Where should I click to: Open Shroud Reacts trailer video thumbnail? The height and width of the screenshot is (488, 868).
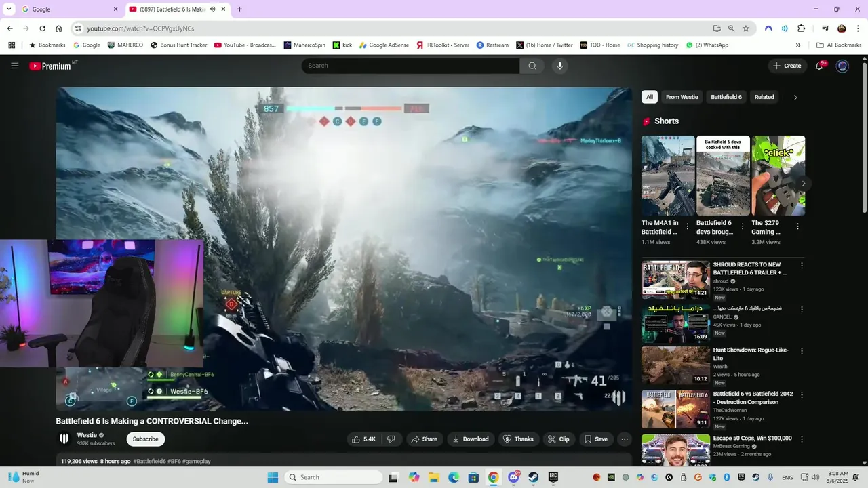pyautogui.click(x=675, y=279)
